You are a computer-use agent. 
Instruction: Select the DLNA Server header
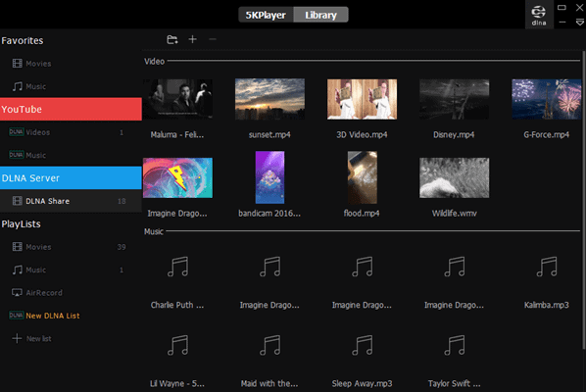click(71, 178)
